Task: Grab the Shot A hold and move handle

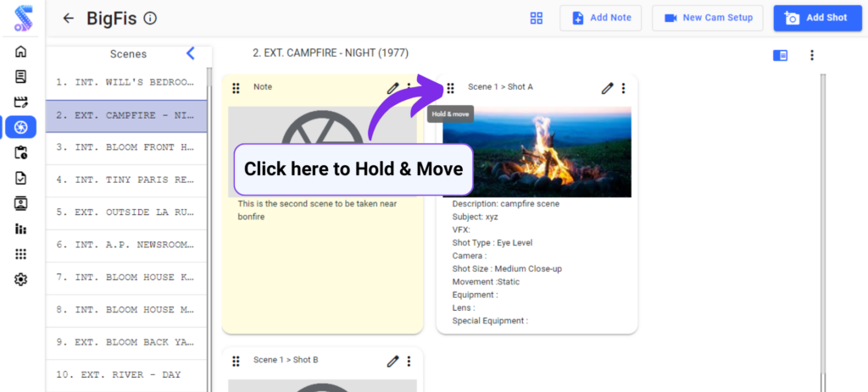Action: pyautogui.click(x=450, y=88)
